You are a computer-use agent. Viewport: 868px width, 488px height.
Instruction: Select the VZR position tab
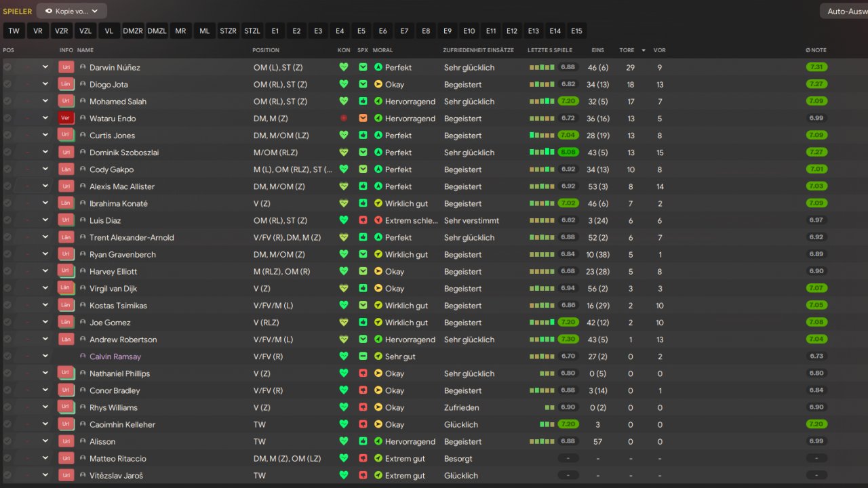62,31
